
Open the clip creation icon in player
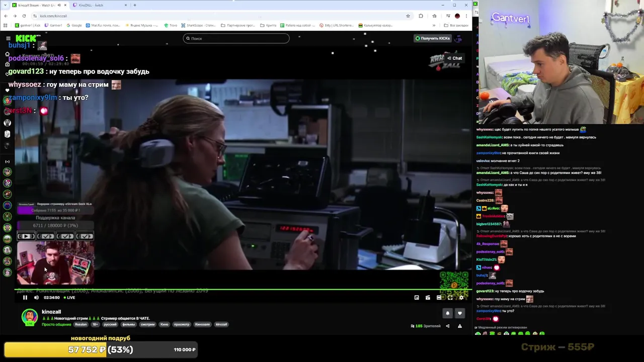coord(428,298)
